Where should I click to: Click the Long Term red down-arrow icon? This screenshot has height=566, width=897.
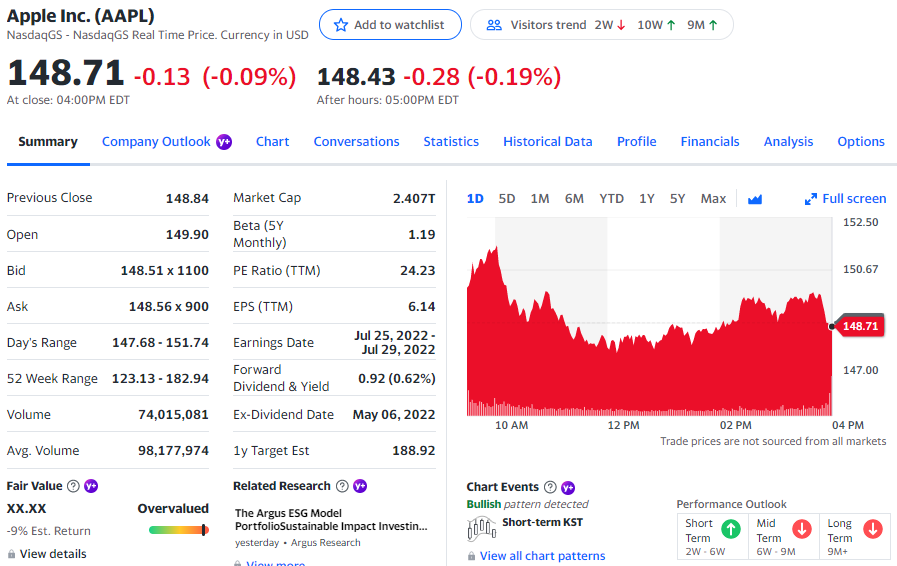point(873,529)
